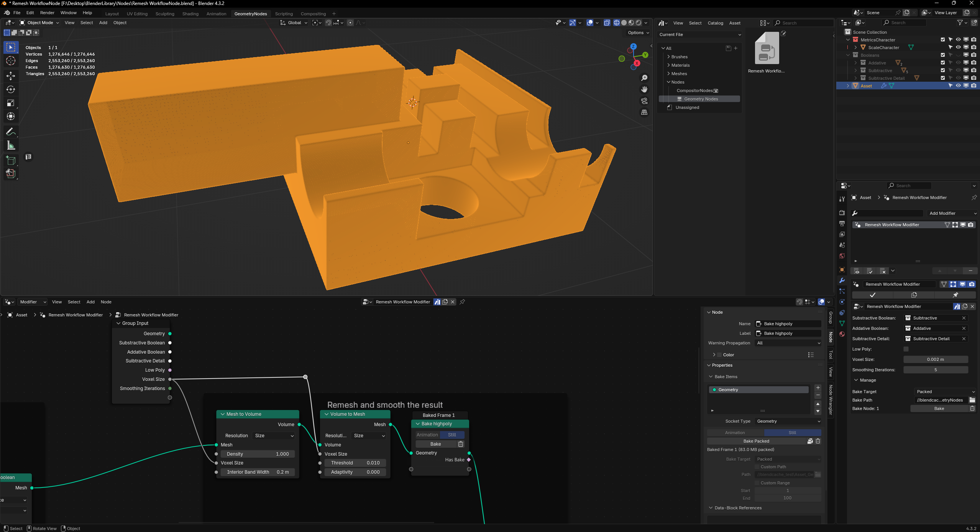980x532 pixels.
Task: Switch to orthographic/perspective grid icon
Action: pos(644,112)
